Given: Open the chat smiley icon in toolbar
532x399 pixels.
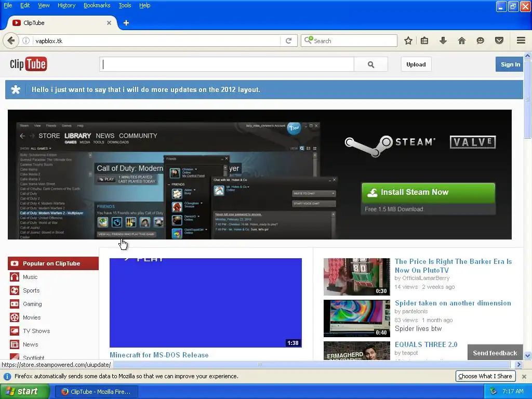Looking at the screenshot, I should coord(480,41).
